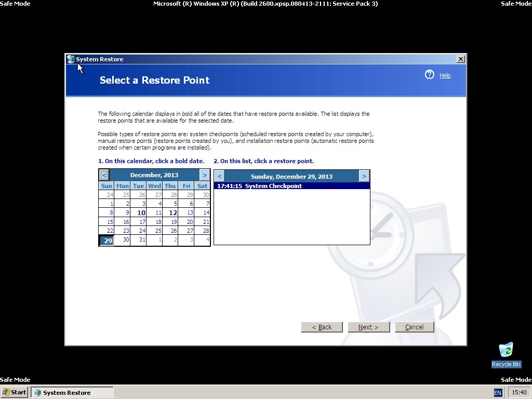Close the System Restore window
The width and height of the screenshot is (532, 399).
[460, 59]
